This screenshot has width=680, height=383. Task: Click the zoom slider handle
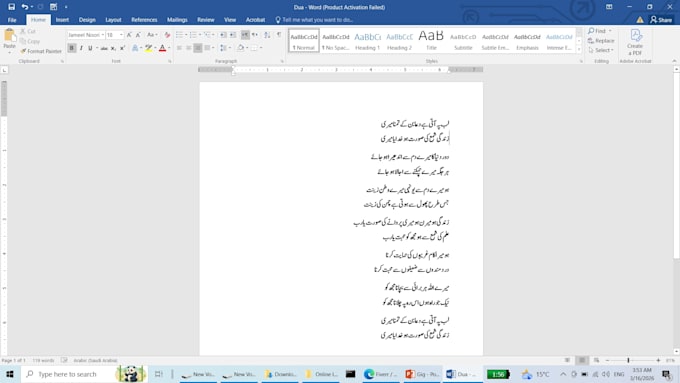pyautogui.click(x=628, y=360)
